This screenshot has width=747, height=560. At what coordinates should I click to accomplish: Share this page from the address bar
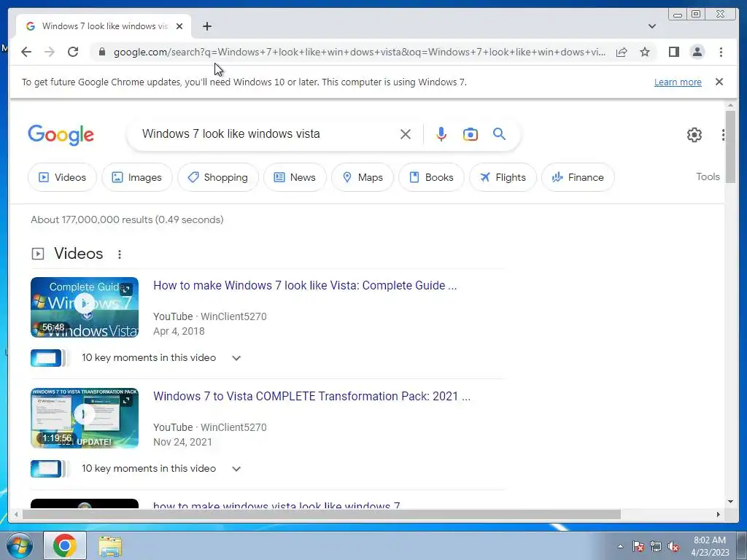[622, 52]
